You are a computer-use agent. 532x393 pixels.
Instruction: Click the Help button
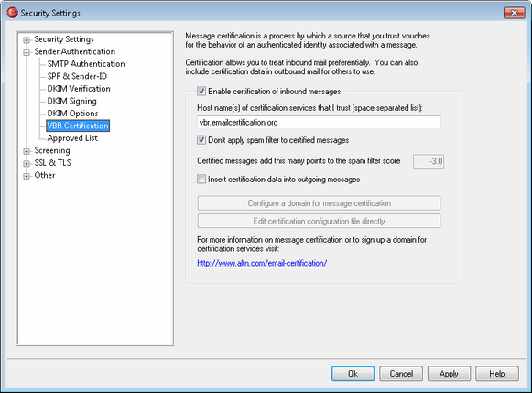point(497,374)
